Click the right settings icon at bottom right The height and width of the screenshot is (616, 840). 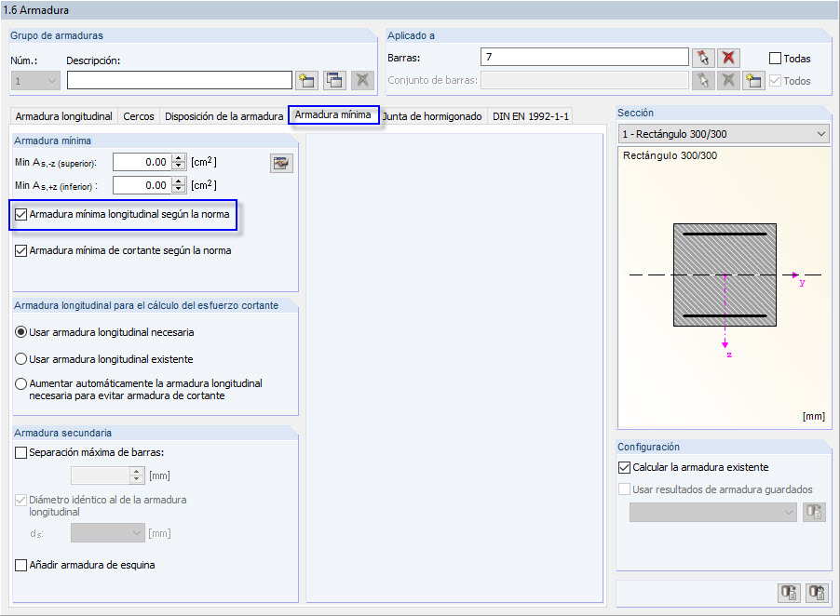click(817, 593)
